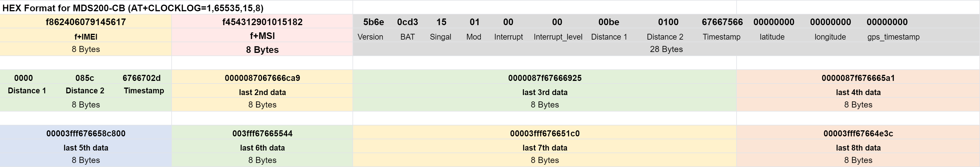This screenshot has height=167, width=980.
Task: Select the 67667566 Timestamp value
Action: [722, 22]
